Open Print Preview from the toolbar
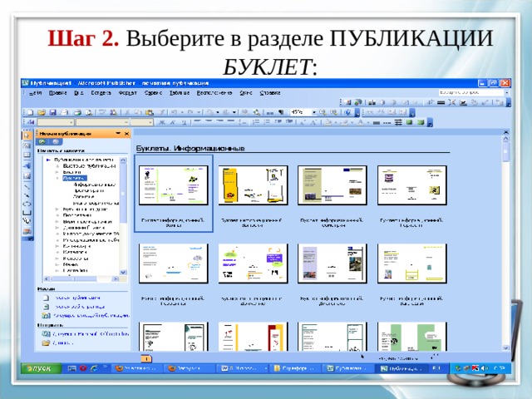Screen dimensions: 532x399 coord(89,112)
